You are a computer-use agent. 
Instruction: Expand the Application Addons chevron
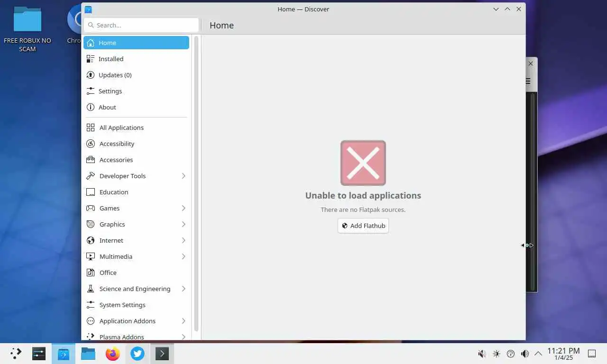click(x=184, y=321)
